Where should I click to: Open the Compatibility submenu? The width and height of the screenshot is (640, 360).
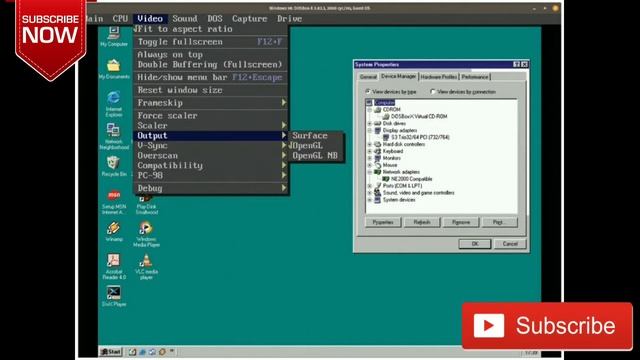pos(211,165)
